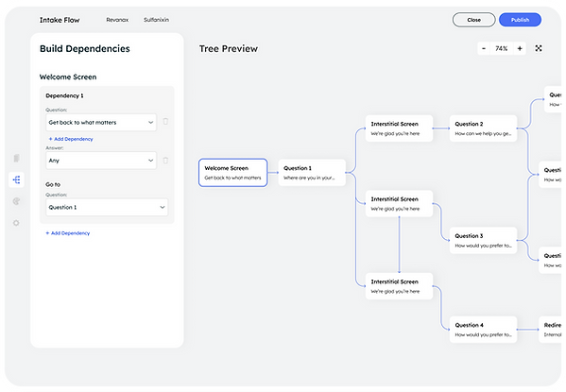Select the Interstitial Screen node before Question 3
566x392 pixels.
(399, 204)
